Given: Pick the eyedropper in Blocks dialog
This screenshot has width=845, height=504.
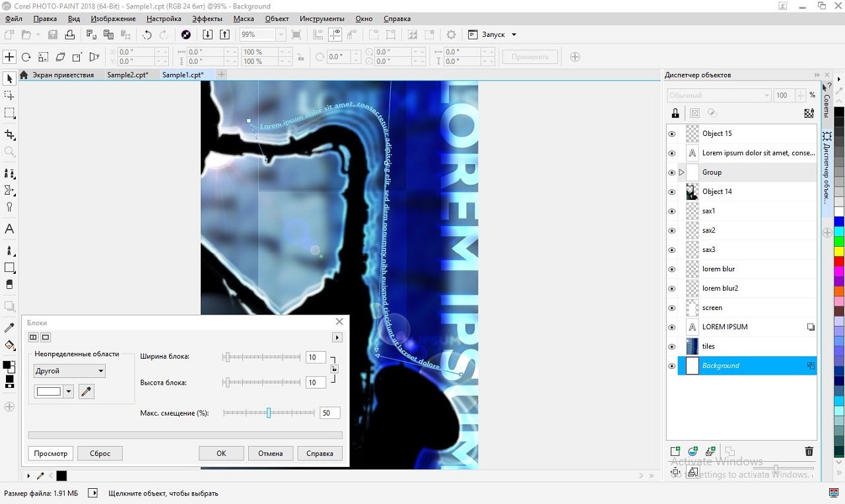Looking at the screenshot, I should point(86,392).
